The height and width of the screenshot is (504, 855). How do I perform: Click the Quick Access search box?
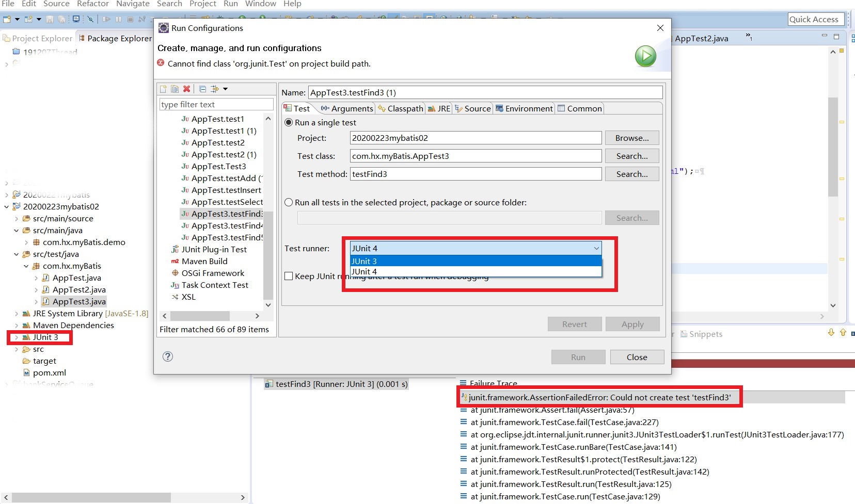click(x=816, y=19)
